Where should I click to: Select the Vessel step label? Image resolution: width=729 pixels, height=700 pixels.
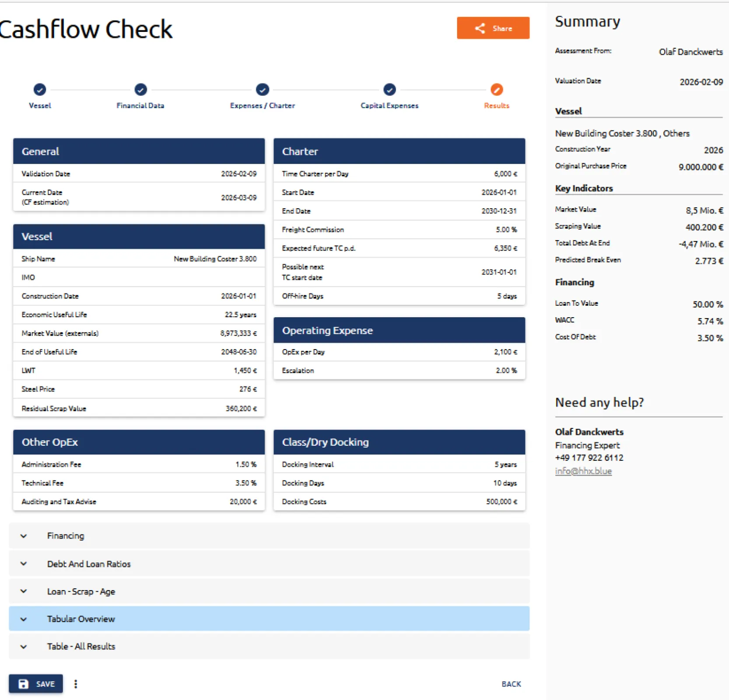coord(40,105)
